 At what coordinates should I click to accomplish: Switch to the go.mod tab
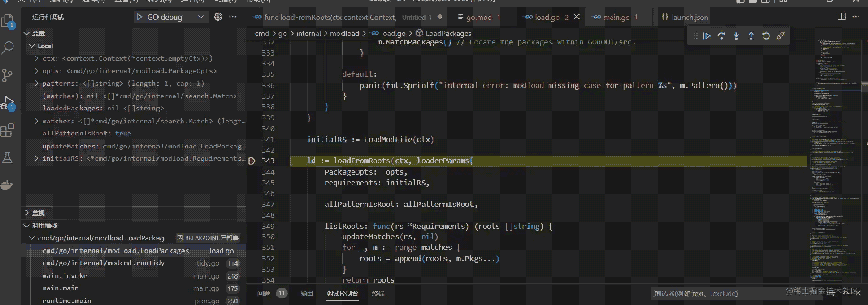(479, 17)
